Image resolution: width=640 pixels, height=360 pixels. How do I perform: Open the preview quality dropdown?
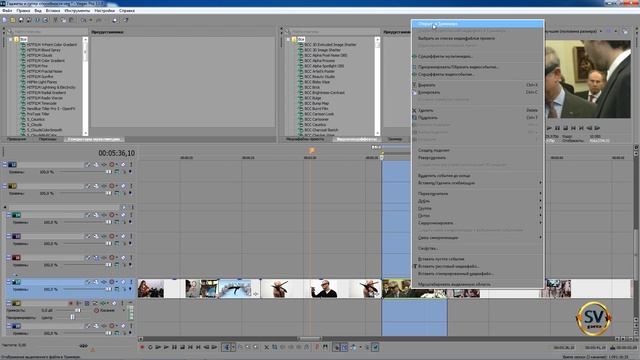pyautogui.click(x=600, y=31)
